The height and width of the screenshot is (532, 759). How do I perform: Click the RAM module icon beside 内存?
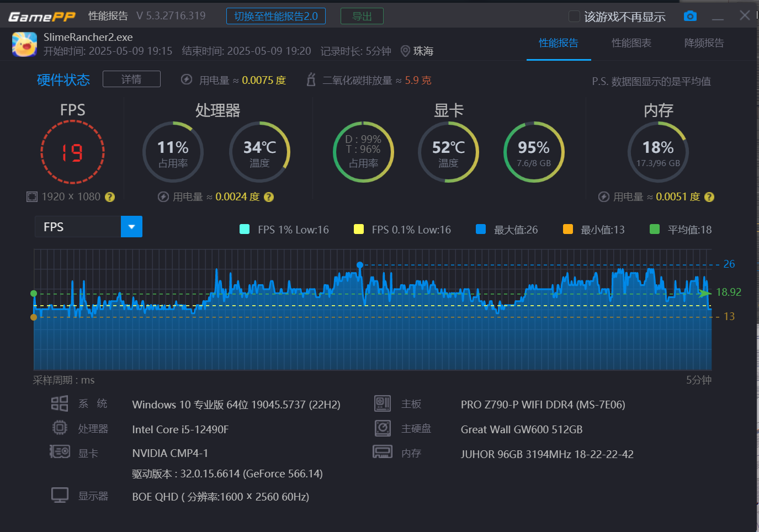tap(383, 452)
